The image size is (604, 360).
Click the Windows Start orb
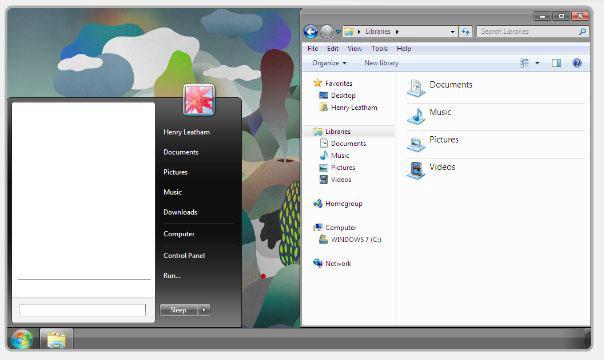[22, 339]
